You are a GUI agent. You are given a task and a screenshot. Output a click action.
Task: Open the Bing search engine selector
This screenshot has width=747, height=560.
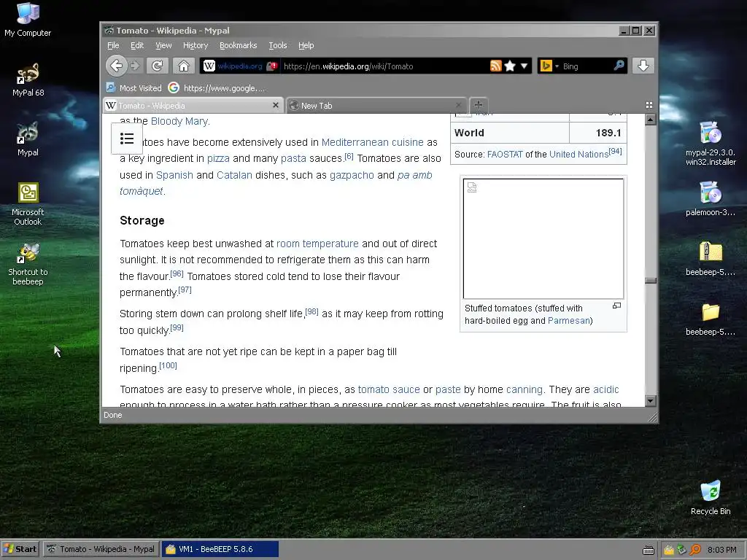click(549, 66)
